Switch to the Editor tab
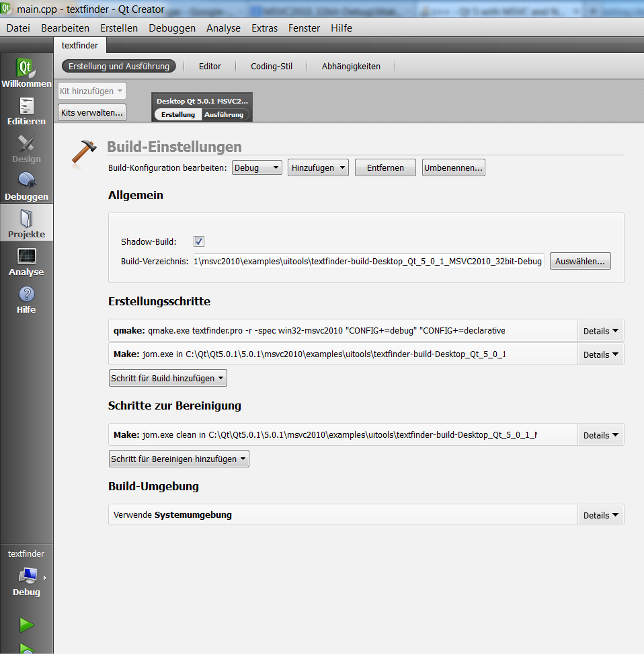Image resolution: width=644 pixels, height=655 pixels. (x=210, y=66)
